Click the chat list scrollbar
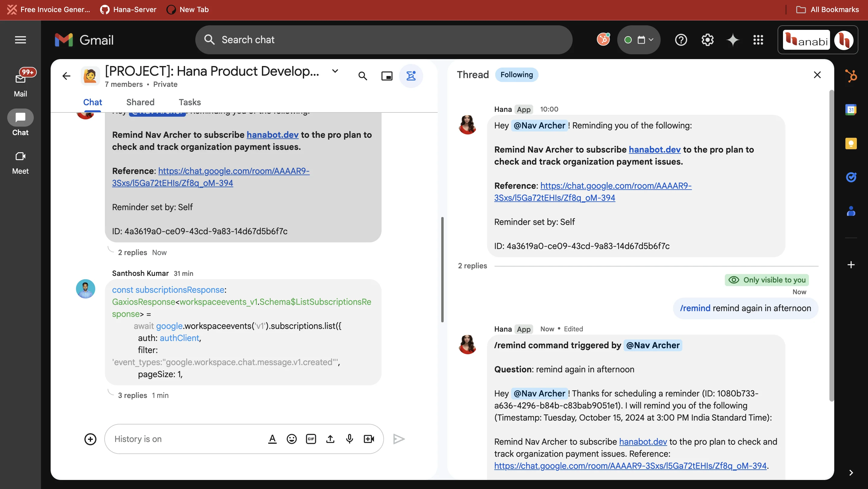 pyautogui.click(x=442, y=270)
